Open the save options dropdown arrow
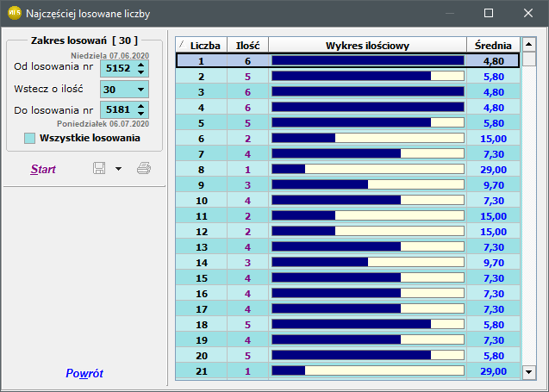The image size is (549, 392). pos(119,169)
